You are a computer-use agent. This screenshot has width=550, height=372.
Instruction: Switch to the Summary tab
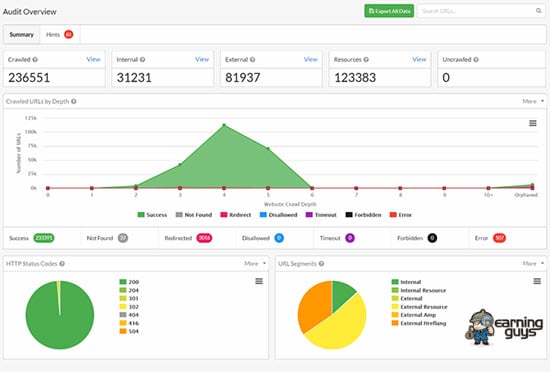click(x=21, y=34)
